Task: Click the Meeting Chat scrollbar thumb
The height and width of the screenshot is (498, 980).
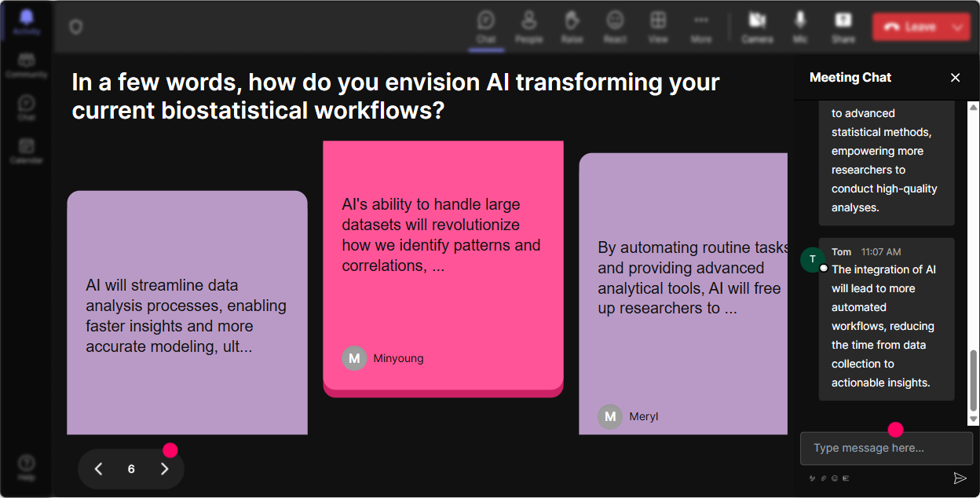Action: coord(974,381)
